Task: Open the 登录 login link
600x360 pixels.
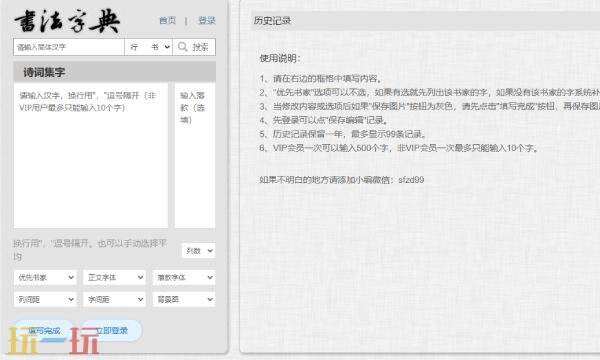Action: (x=207, y=21)
